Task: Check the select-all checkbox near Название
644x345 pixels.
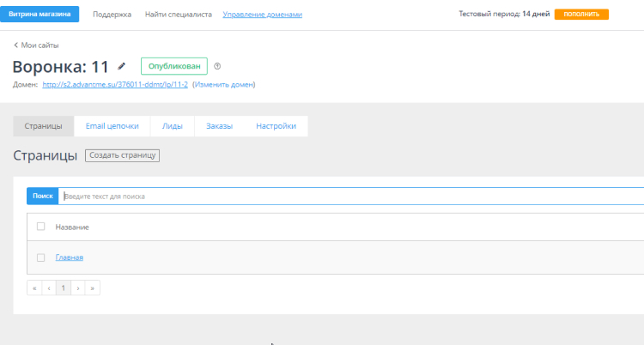Action: (40, 227)
